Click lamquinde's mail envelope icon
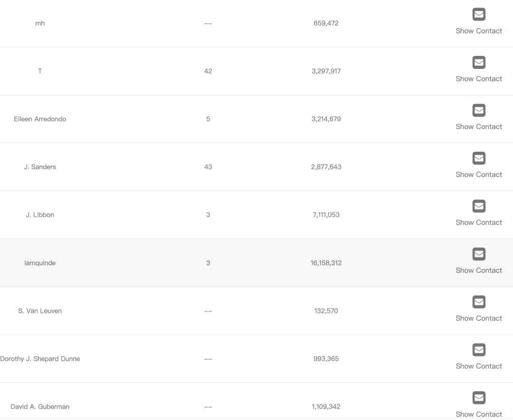The width and height of the screenshot is (513, 420). pos(479,254)
